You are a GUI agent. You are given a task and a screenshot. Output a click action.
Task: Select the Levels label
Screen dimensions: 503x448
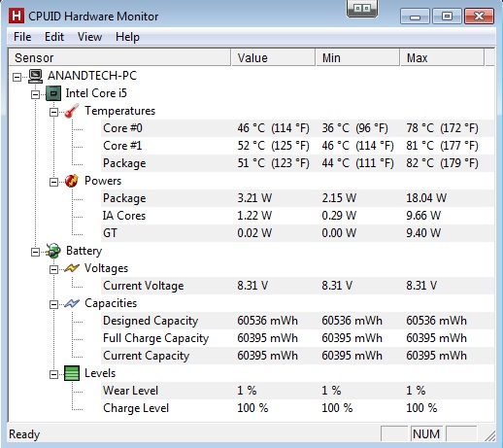100,373
